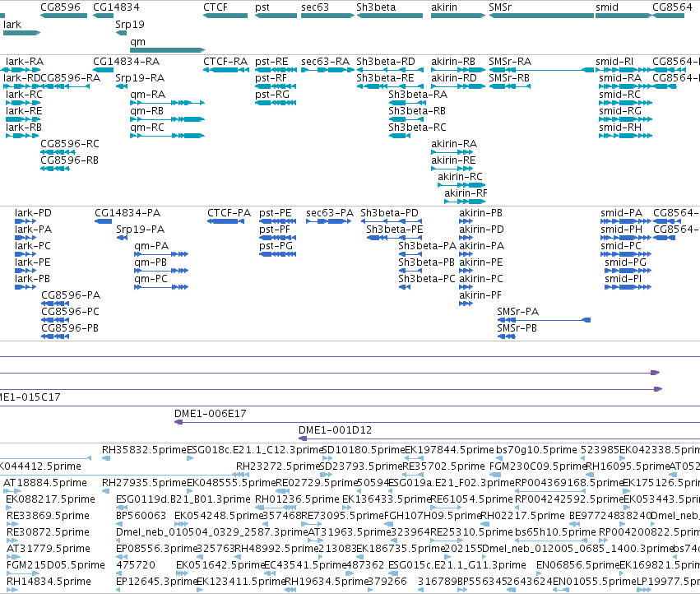Select the smid gene label
The width and height of the screenshot is (700, 594).
point(607,7)
